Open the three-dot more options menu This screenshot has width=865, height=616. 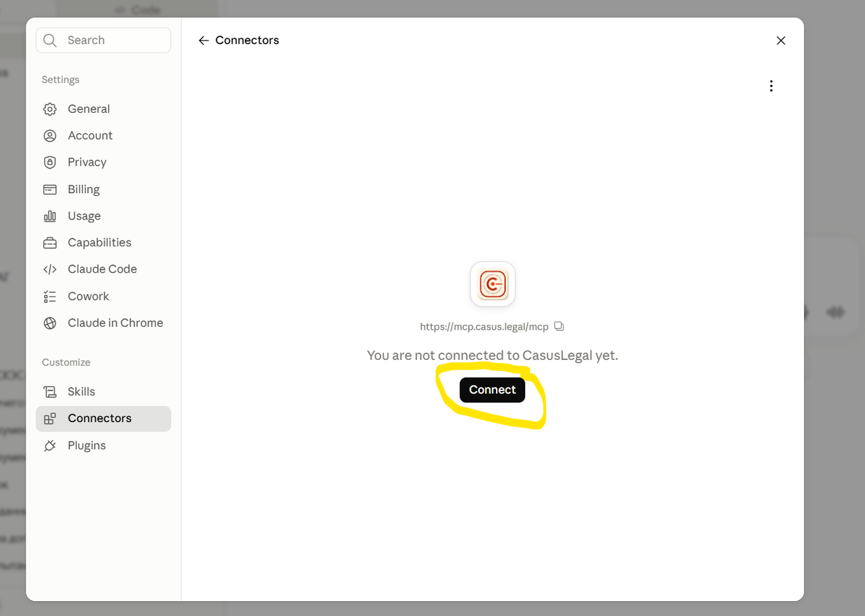click(x=771, y=86)
